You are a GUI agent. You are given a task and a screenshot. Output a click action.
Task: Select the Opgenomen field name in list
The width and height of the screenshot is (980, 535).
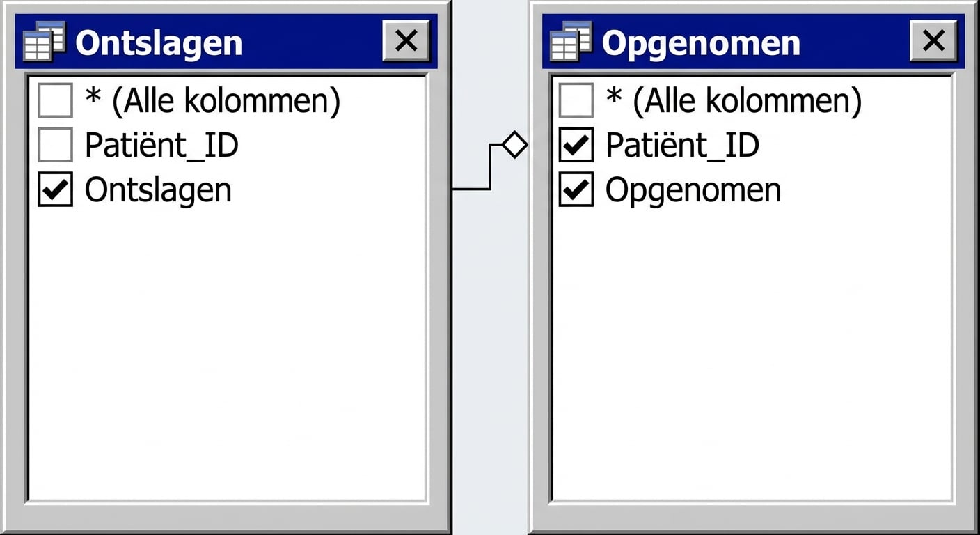693,190
